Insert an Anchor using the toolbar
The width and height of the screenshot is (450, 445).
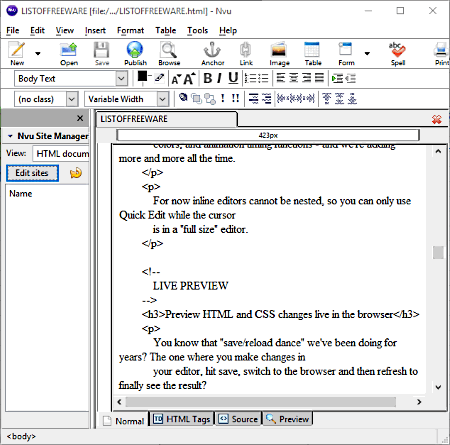pyautogui.click(x=212, y=53)
